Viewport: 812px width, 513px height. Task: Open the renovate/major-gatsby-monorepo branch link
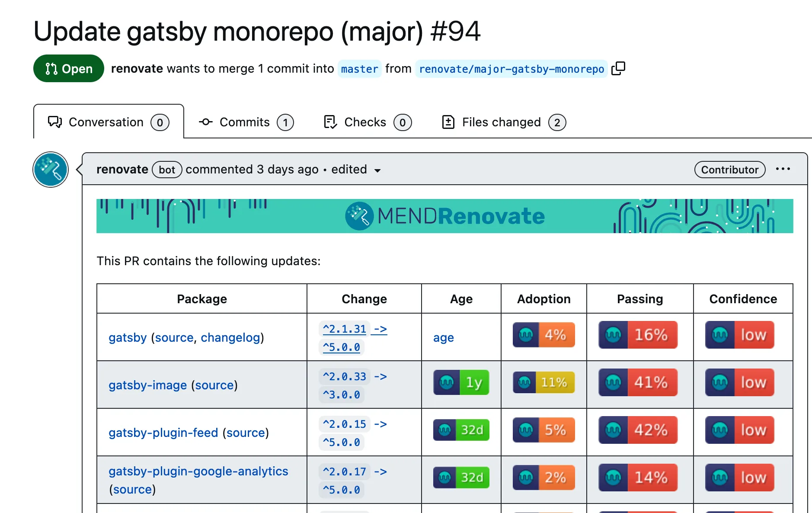pos(511,69)
